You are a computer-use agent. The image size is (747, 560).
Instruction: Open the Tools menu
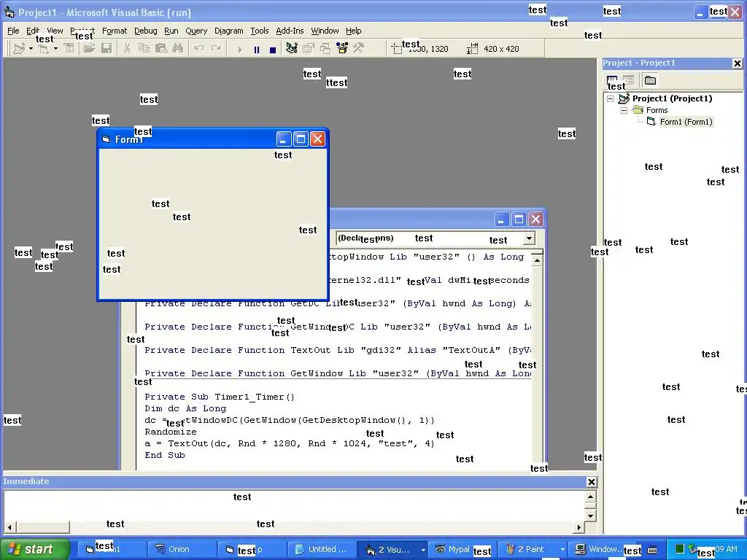(x=260, y=31)
